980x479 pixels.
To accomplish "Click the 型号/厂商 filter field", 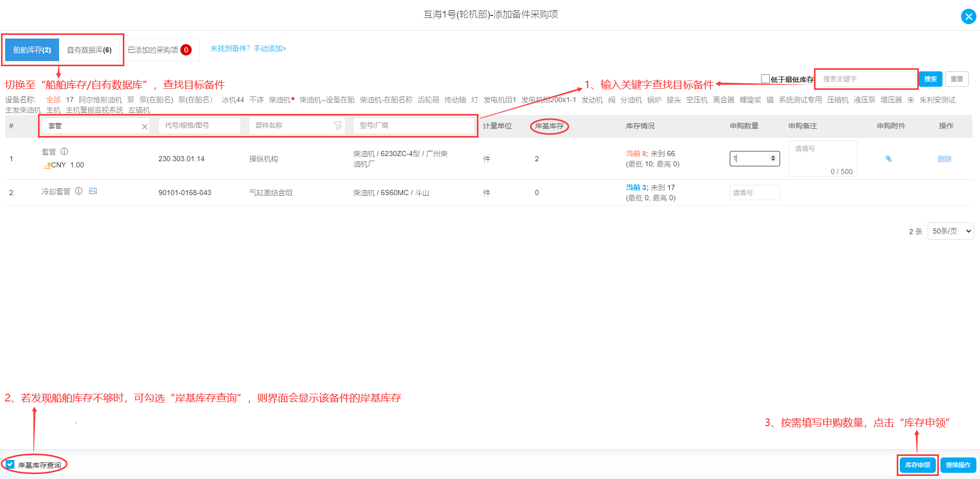I will (x=414, y=125).
